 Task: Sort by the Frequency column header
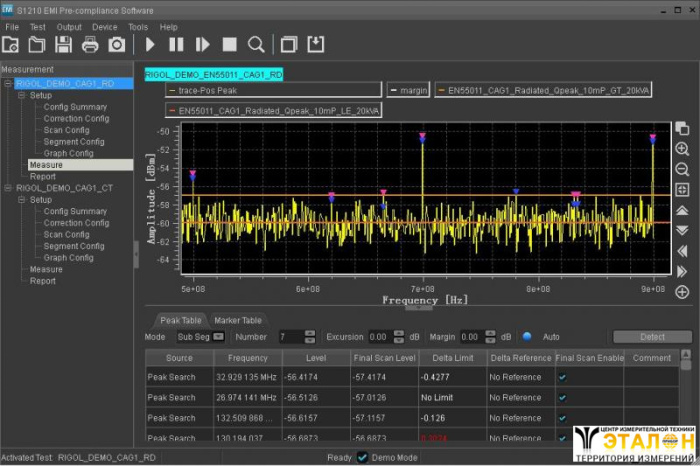coord(248,358)
